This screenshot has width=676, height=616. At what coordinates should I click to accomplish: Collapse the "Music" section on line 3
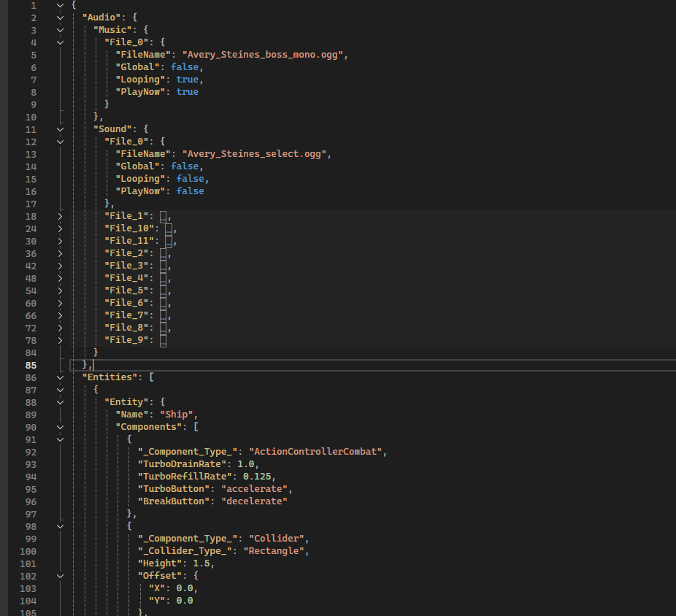point(60,30)
